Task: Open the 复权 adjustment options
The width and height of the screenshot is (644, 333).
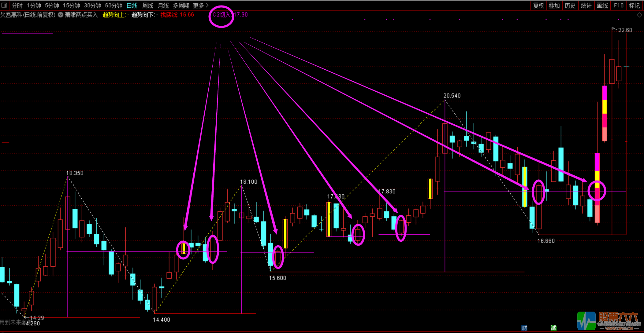Action: (538, 5)
